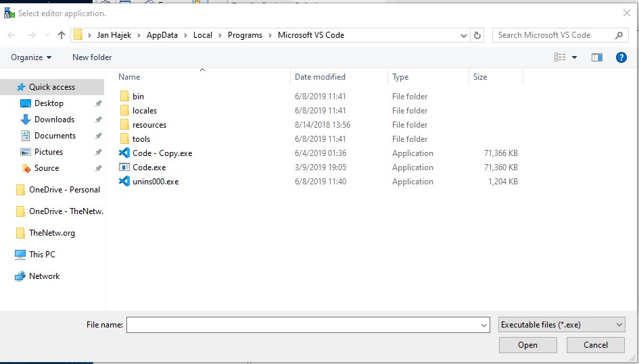Image resolution: width=639 pixels, height=364 pixels.
Task: Click the New folder button
Action: pos(92,57)
